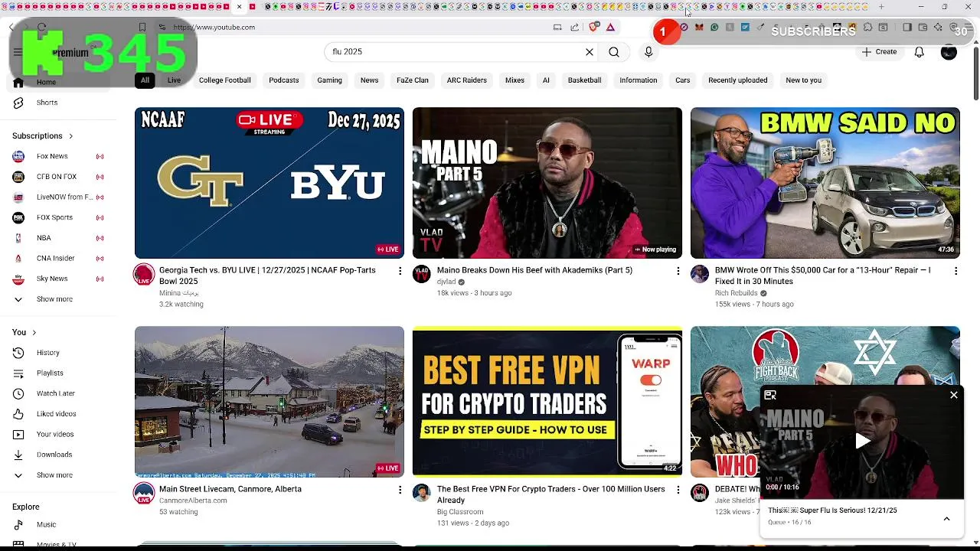Open Brave Rewards triangle icon
980x551 pixels.
(x=610, y=27)
